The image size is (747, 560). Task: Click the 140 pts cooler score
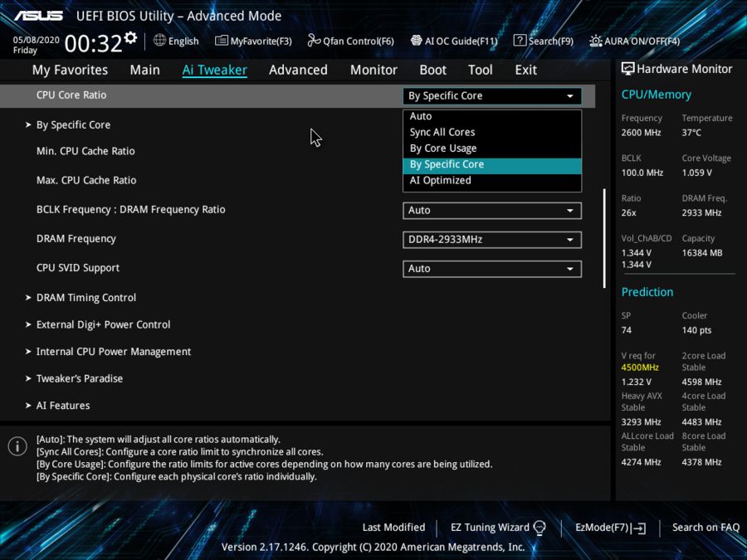[x=696, y=330]
